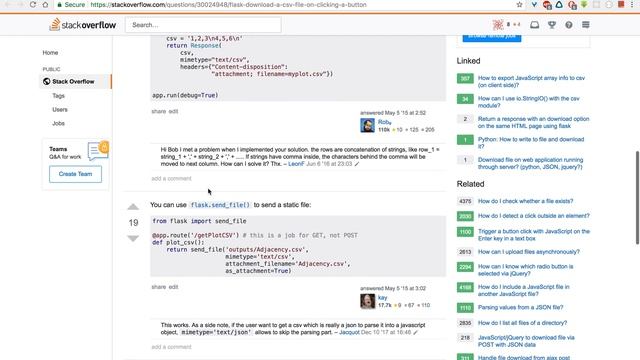
Task: Open 'Parsing values from a JSON file?'
Action: 520,307
